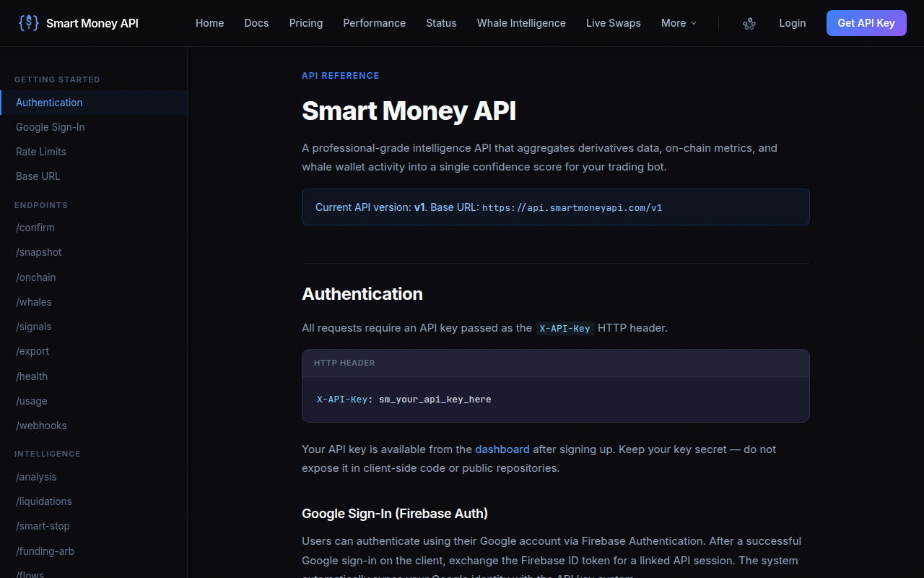Open the /liquidations endpoint docs
924x578 pixels.
(x=94, y=501)
